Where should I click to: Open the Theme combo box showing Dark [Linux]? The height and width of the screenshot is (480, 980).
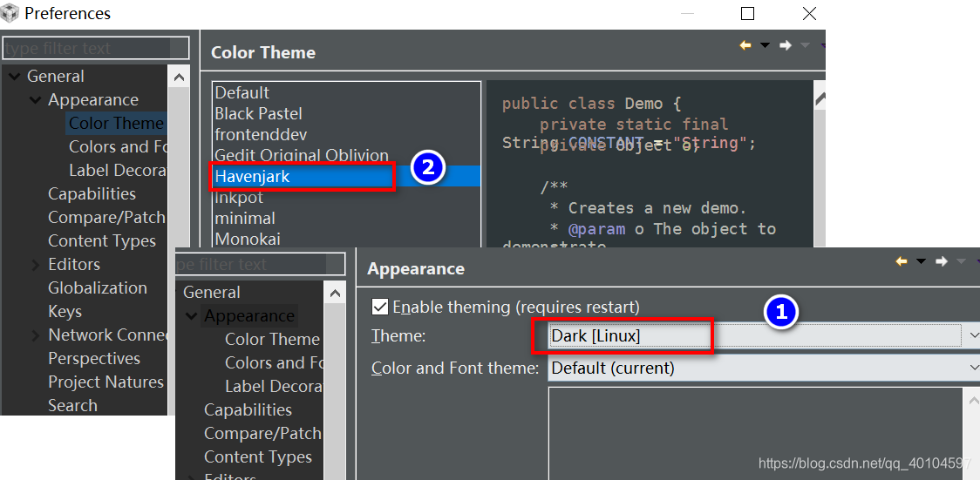pos(765,335)
